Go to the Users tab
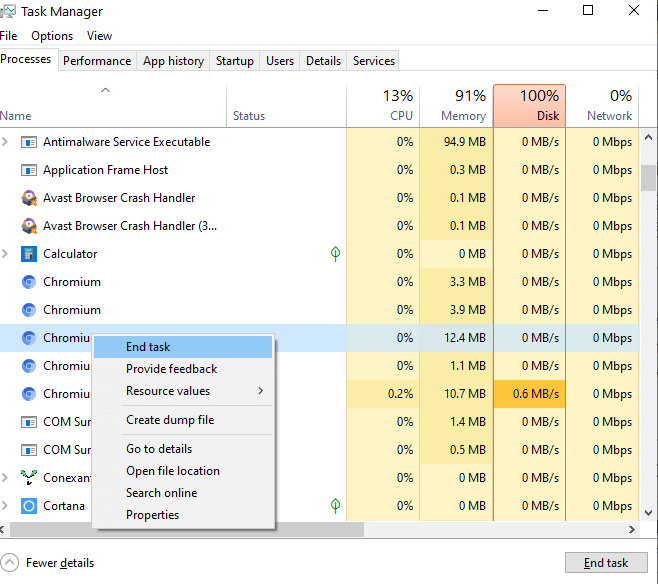 [x=280, y=61]
